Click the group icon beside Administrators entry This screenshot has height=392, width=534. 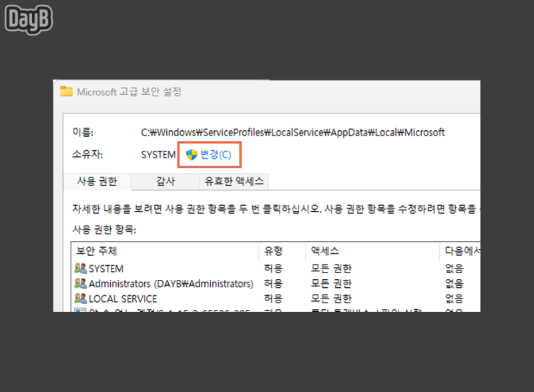click(81, 283)
